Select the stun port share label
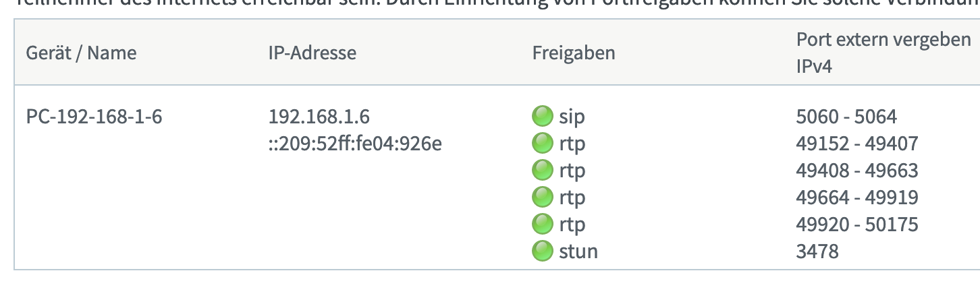980x302 pixels. point(578,252)
